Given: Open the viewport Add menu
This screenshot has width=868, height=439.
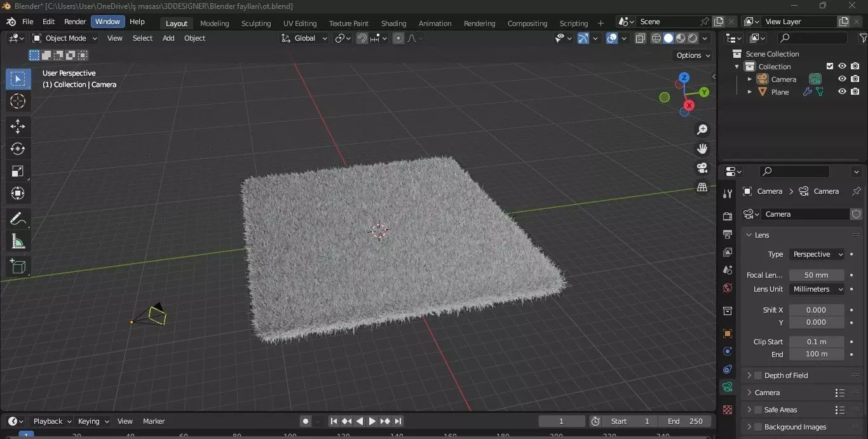Looking at the screenshot, I should (168, 38).
